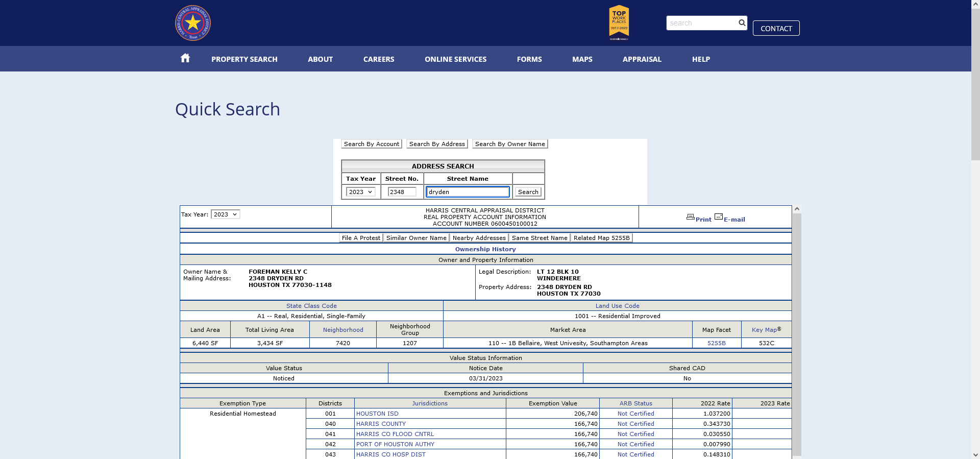
Task: Click Not Certified for PORT OF HOUSTON AUTHY
Action: (x=636, y=444)
